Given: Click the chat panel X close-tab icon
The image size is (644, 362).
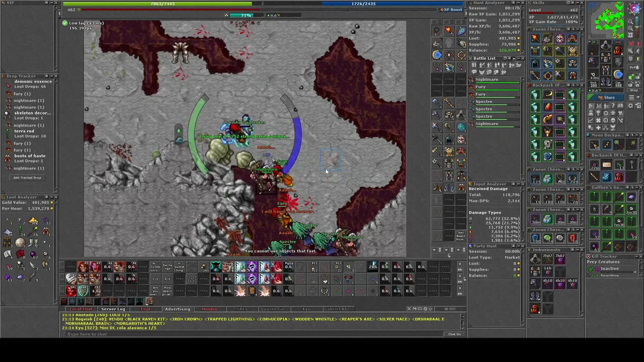Looking at the screenshot, I should point(409,309).
